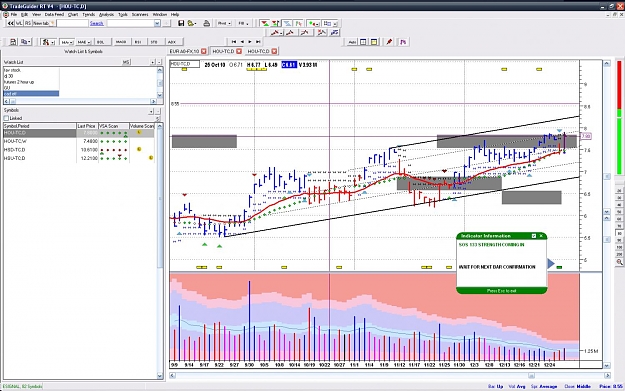Open the copy chart dropdown icon
The width and height of the screenshot is (625, 391).
[26, 42]
